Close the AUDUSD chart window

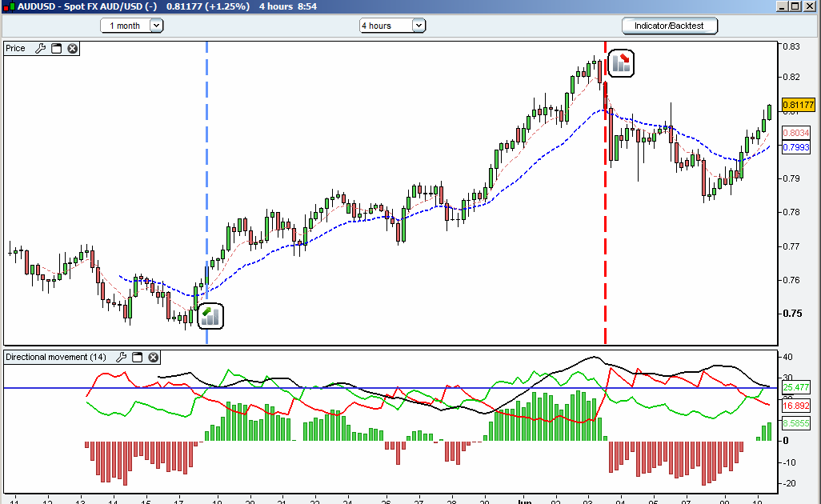809,6
